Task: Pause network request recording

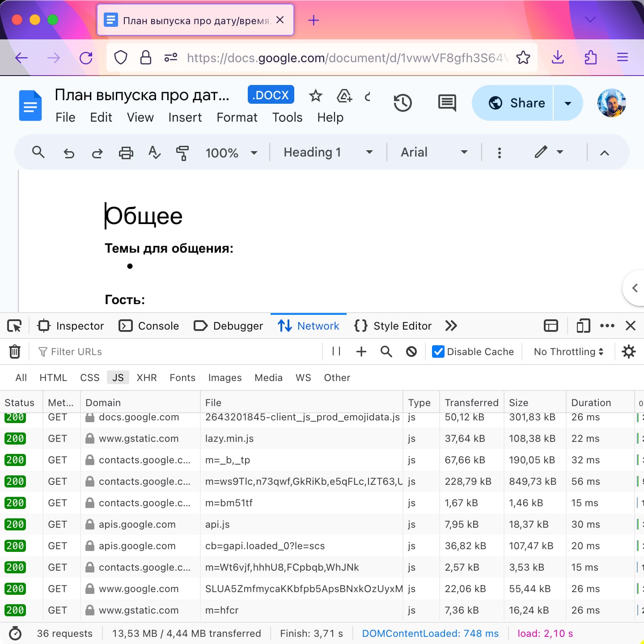Action: (336, 352)
